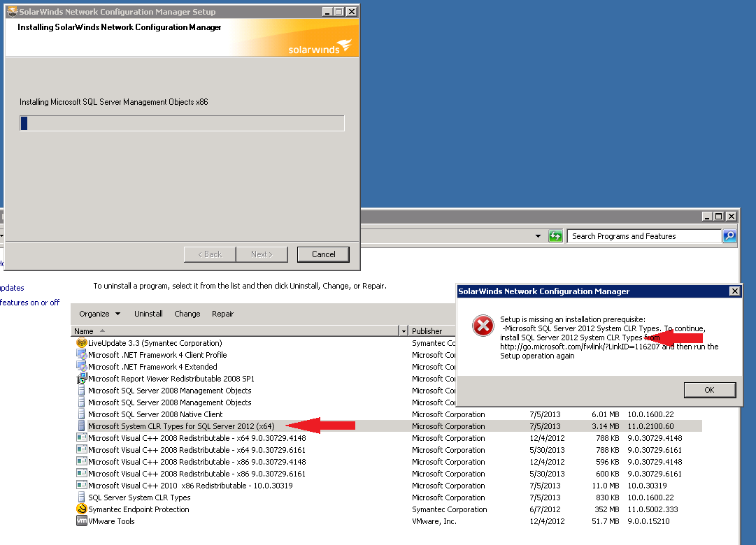Screen dimensions: 756x545
Task: Open the Organize dropdown menu
Action: click(100, 314)
